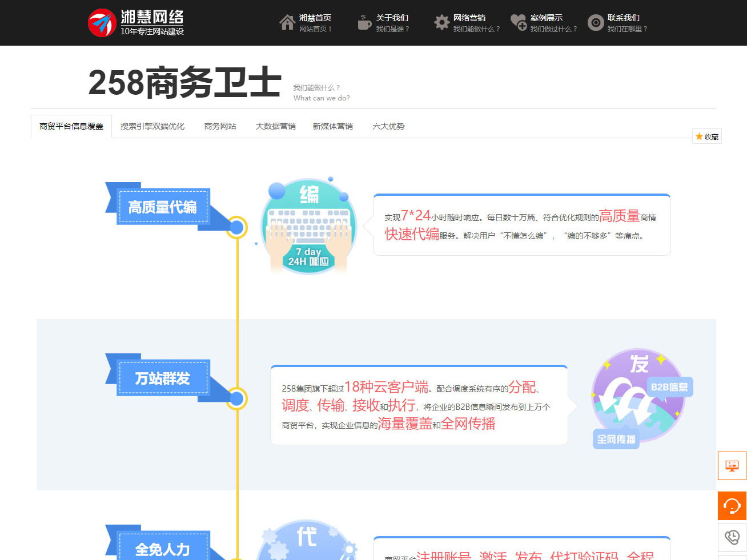The height and width of the screenshot is (560, 747).
Task: Open the 商务网站 tab
Action: [220, 126]
